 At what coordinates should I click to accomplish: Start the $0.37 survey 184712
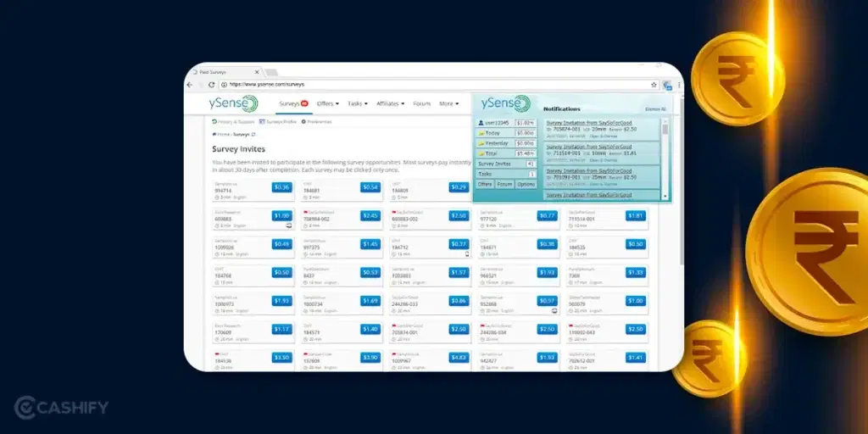[x=459, y=244]
